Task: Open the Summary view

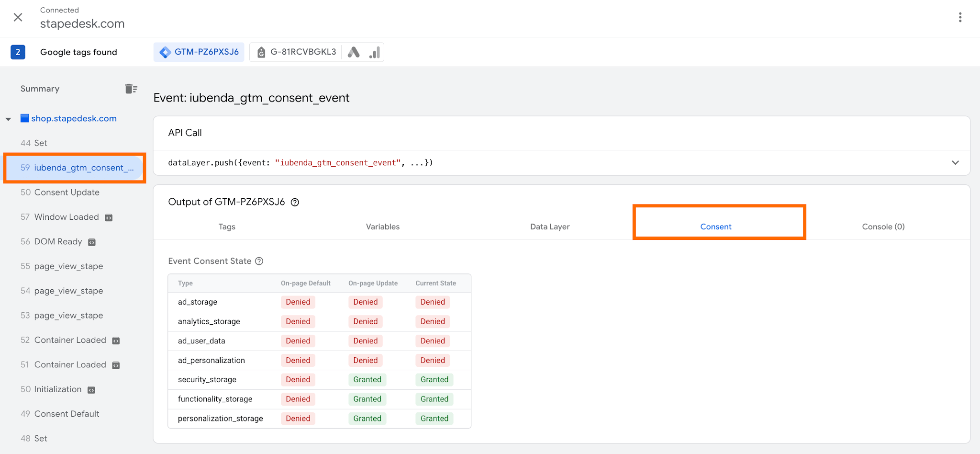Action: tap(40, 89)
